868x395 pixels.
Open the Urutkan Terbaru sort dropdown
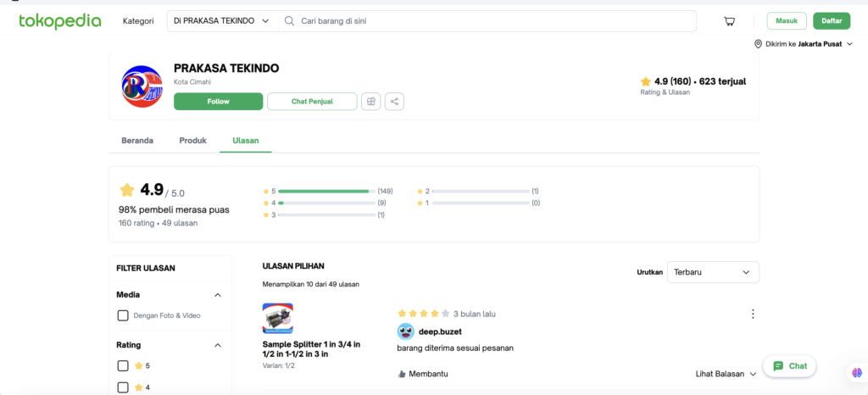pos(713,272)
